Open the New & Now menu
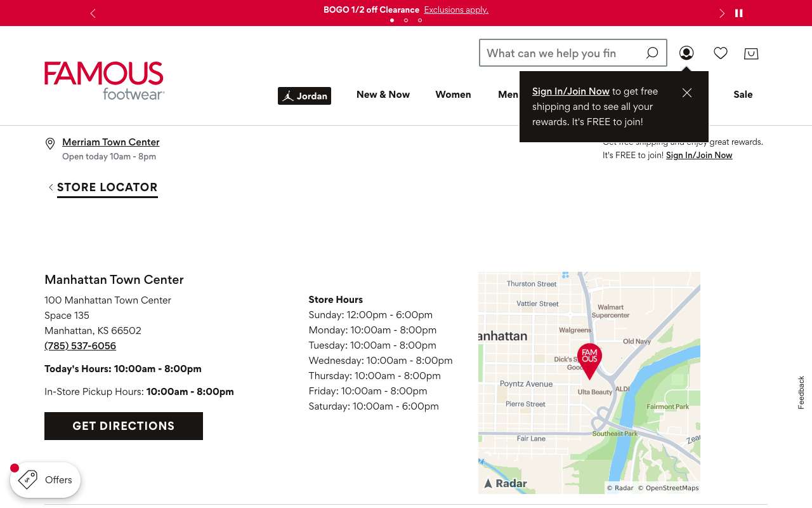Screen dimensions: 812x508 [383, 95]
